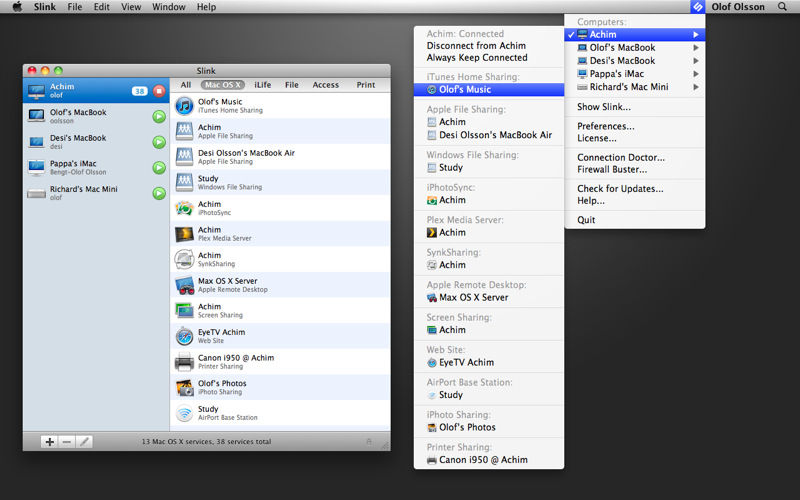
Task: Select checked Achim computer in menu
Action: 635,35
